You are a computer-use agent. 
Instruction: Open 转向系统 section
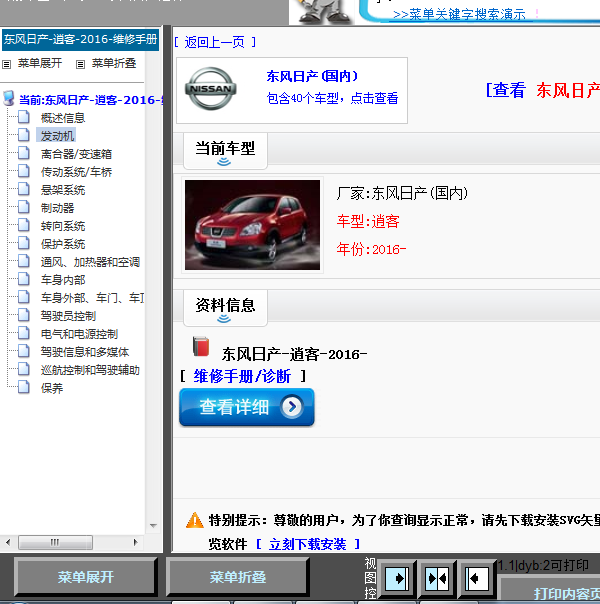click(63, 226)
